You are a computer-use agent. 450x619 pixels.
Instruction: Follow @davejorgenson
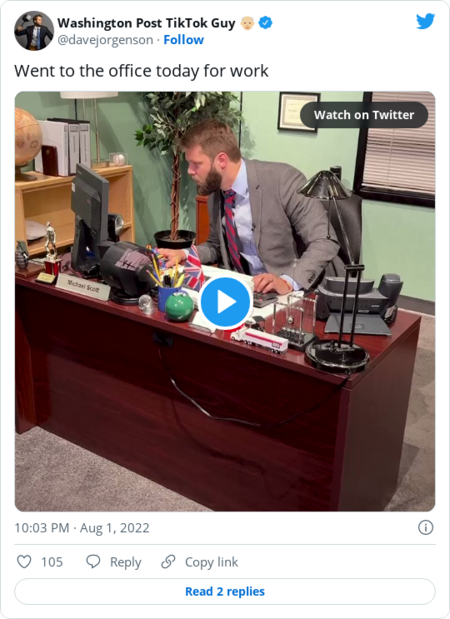[x=184, y=40]
